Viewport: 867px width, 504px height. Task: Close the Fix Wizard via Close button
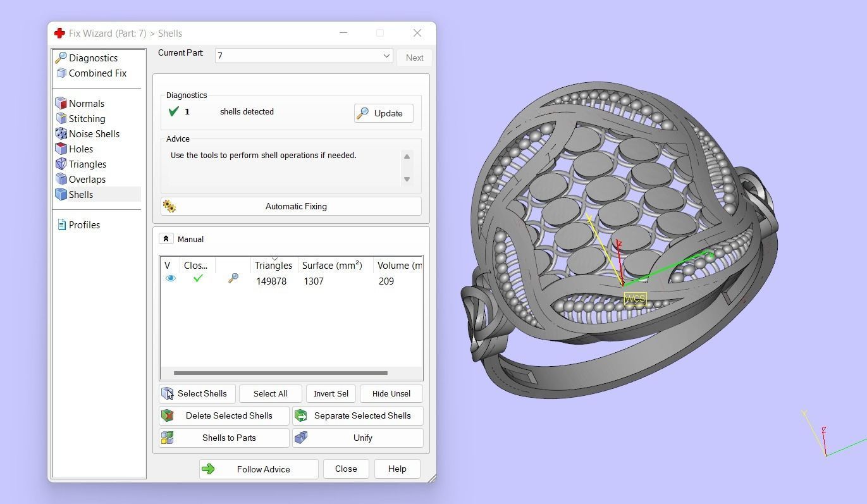[346, 469]
